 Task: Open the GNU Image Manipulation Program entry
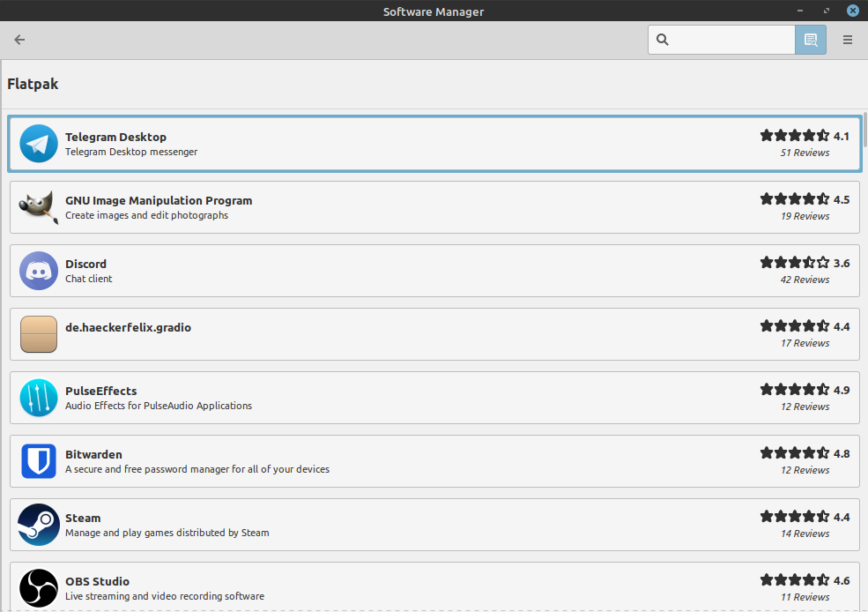click(159, 200)
